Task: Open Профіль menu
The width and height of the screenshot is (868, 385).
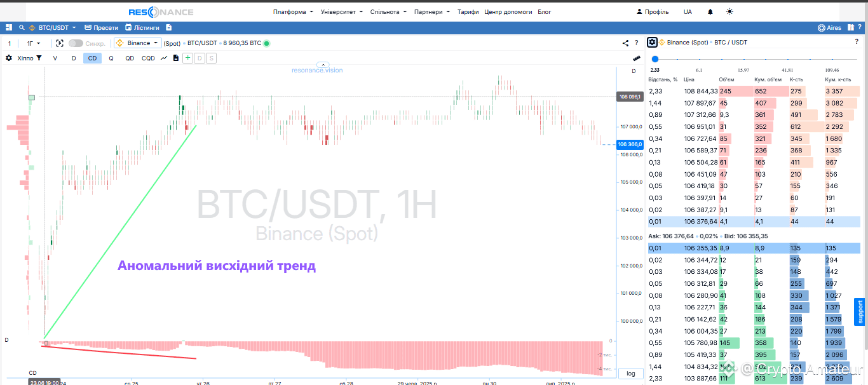Action: pos(653,11)
